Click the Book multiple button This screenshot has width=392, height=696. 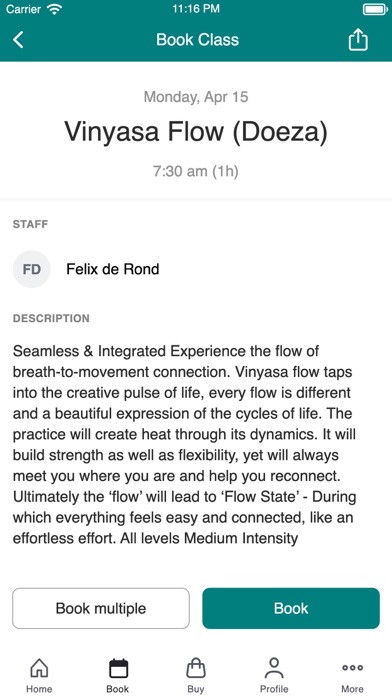[x=101, y=608]
